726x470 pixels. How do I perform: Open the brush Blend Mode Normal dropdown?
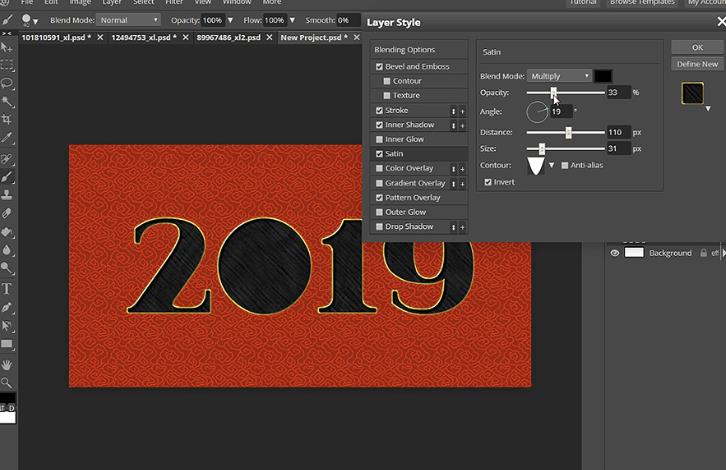tap(128, 20)
